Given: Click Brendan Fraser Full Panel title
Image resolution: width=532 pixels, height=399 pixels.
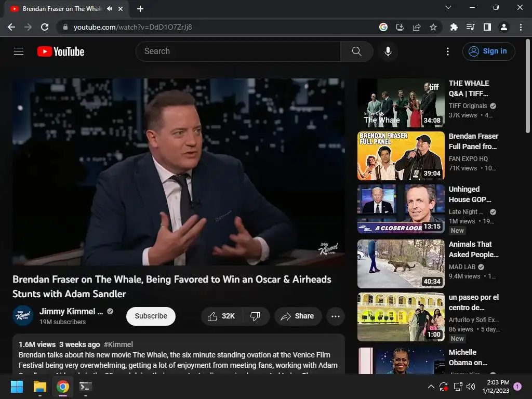Looking at the screenshot, I should coord(473,141).
